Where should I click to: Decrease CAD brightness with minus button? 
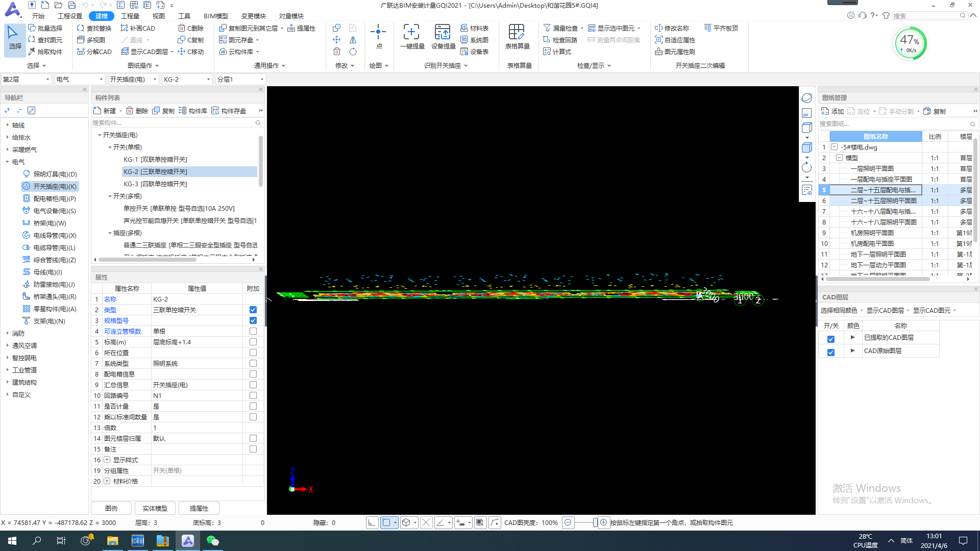pos(568,522)
